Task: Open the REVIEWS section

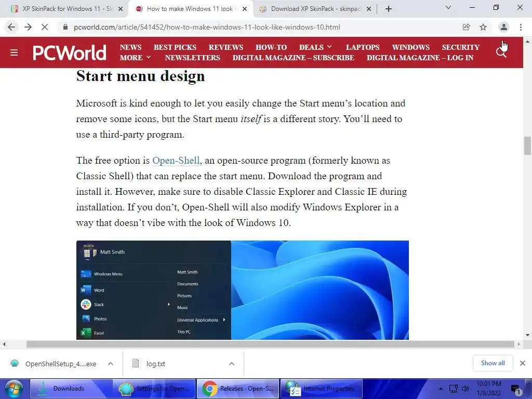Action: pos(226,47)
